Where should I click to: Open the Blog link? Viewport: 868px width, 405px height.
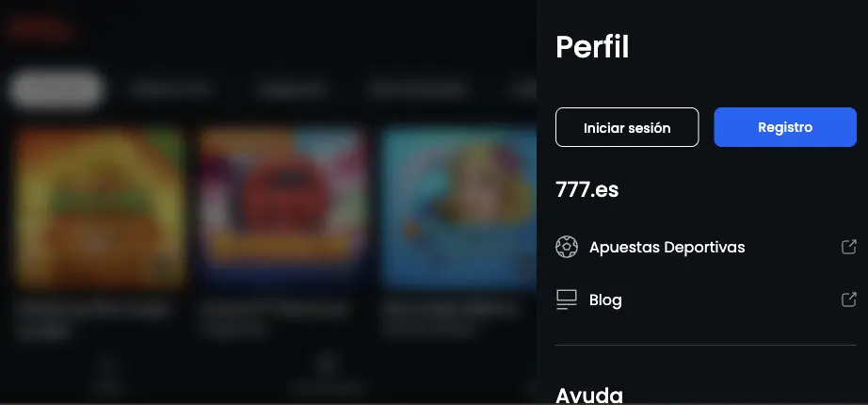pyautogui.click(x=605, y=300)
